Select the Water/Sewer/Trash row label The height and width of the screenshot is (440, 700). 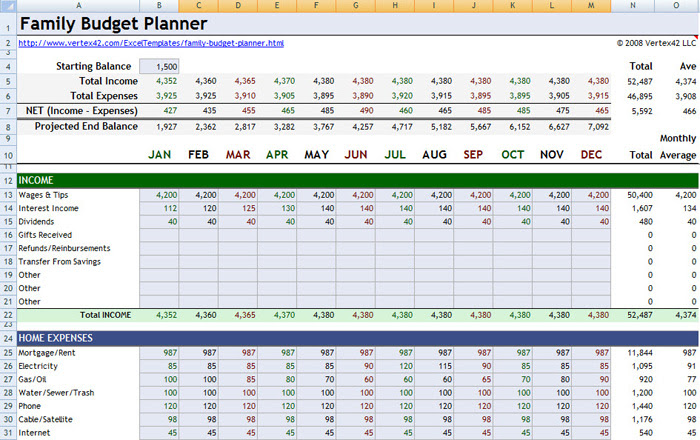[x=56, y=393]
